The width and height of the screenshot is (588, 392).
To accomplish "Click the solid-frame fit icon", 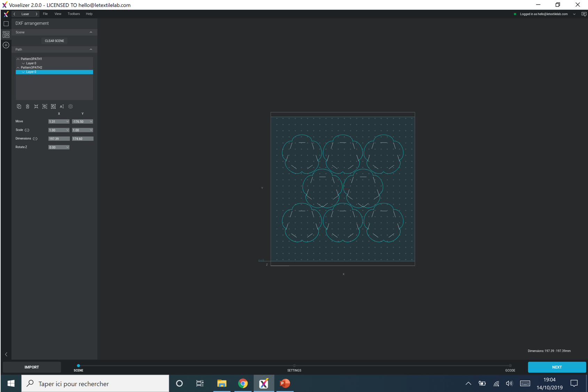I will pyautogui.click(x=53, y=107).
